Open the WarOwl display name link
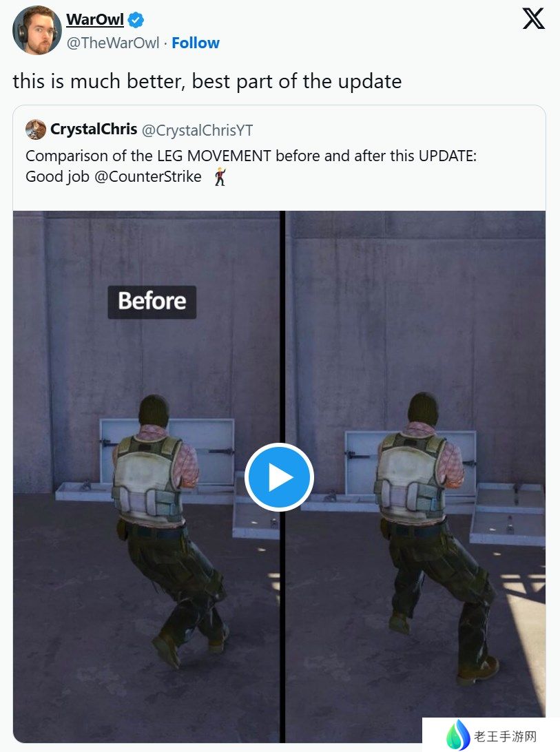Viewport: 560px width, 752px height. click(x=95, y=19)
